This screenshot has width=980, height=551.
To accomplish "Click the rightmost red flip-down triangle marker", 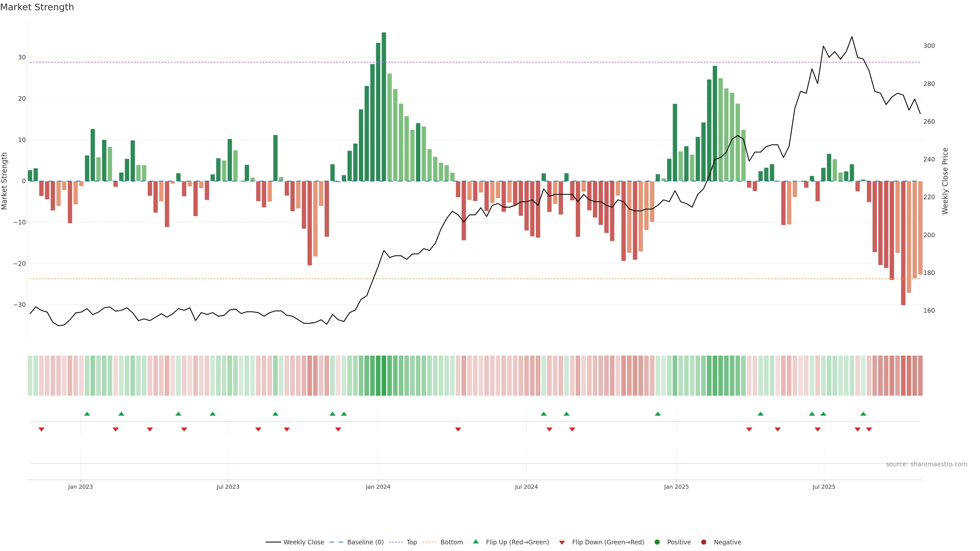I will pos(869,429).
